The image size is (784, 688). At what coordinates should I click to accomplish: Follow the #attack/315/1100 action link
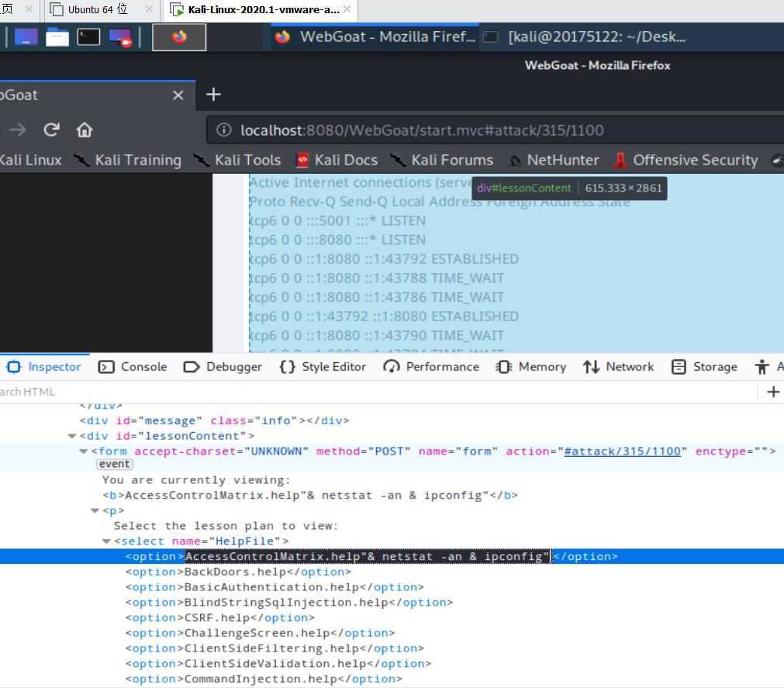622,451
